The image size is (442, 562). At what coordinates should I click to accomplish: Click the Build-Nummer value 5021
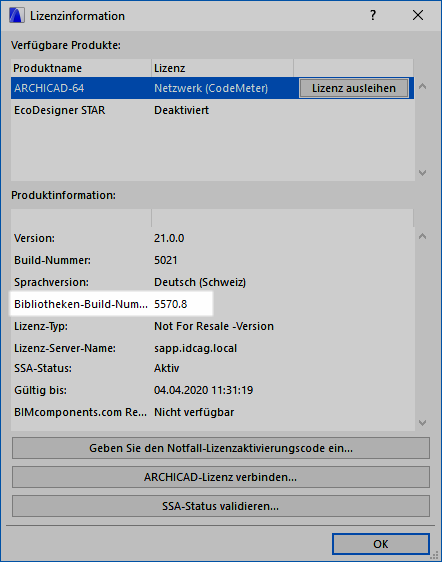pos(166,260)
